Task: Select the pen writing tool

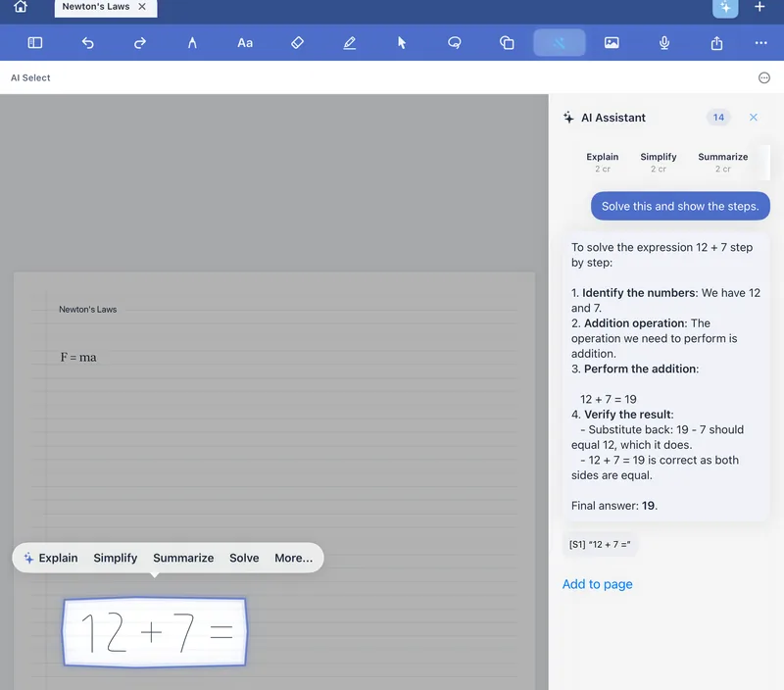Action: coord(192,43)
